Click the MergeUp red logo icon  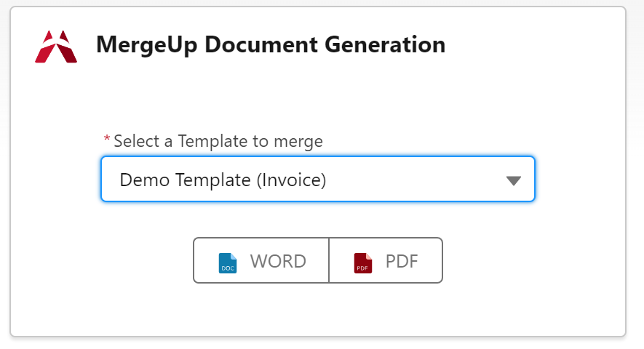[x=56, y=47]
